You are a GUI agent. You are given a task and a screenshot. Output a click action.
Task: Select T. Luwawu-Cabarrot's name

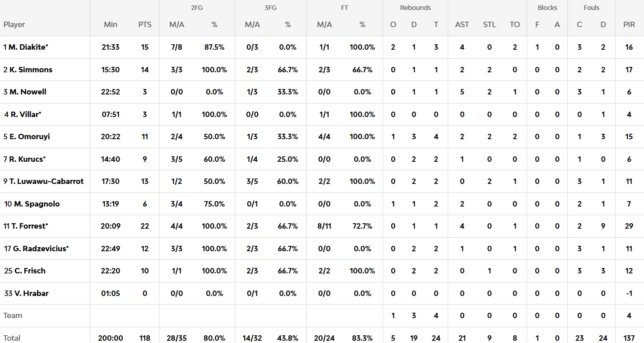tap(46, 181)
